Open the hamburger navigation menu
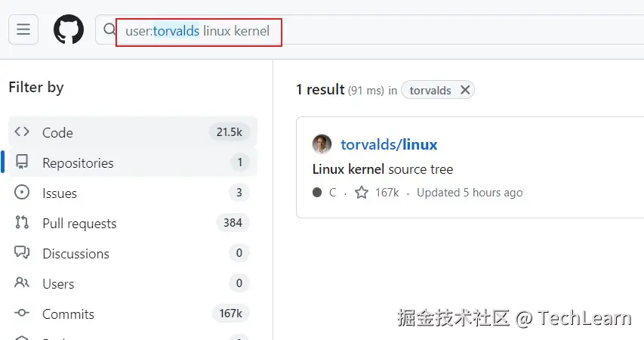 tap(23, 29)
